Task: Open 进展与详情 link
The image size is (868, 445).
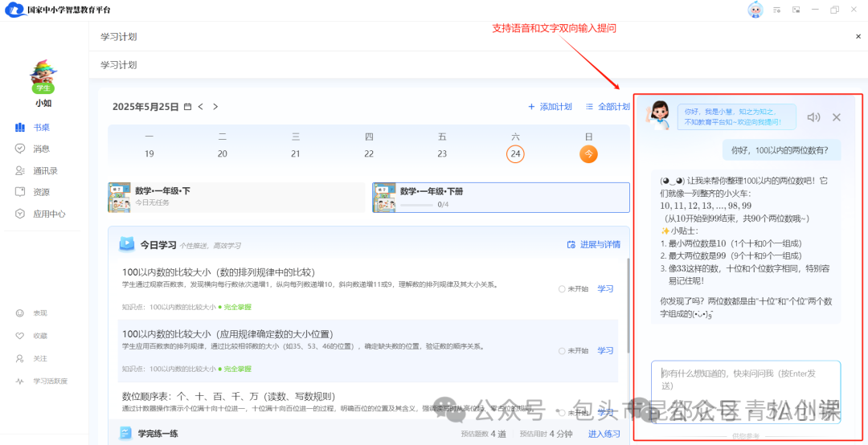Action: coord(594,244)
